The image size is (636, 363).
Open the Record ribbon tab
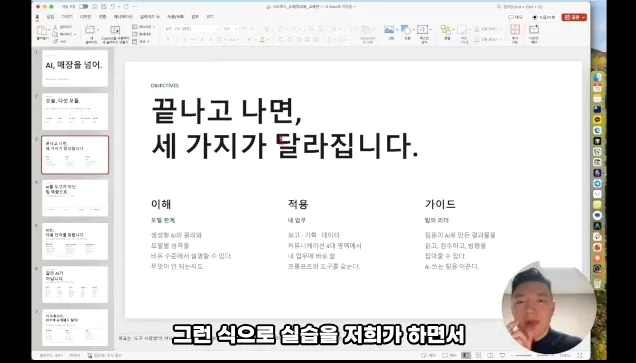(175, 17)
